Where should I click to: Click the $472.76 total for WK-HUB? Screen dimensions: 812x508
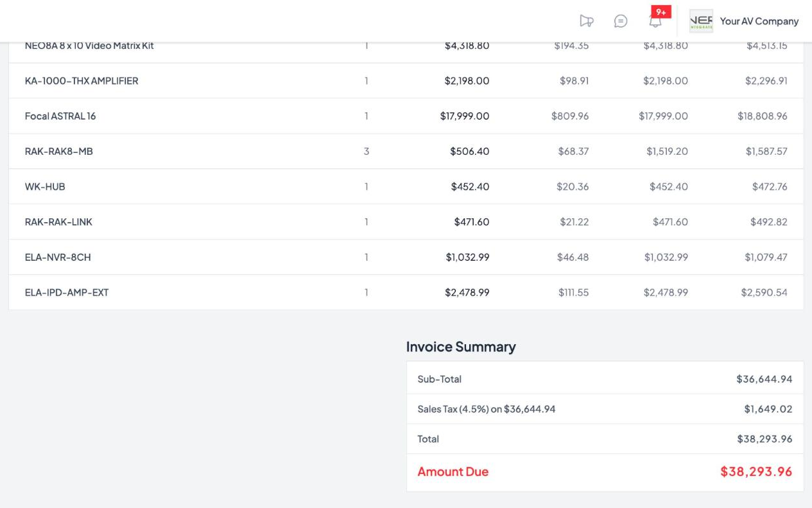pyautogui.click(x=770, y=187)
